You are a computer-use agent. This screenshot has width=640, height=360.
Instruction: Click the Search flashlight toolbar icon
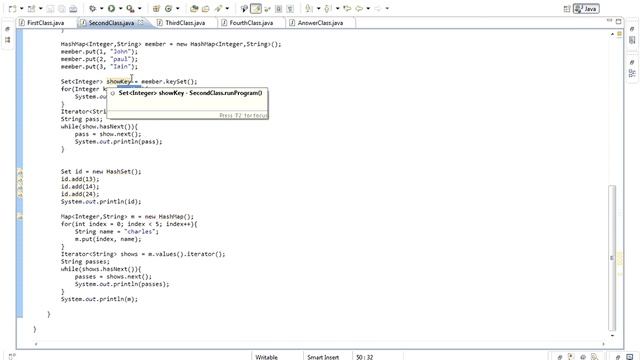pos(219,9)
